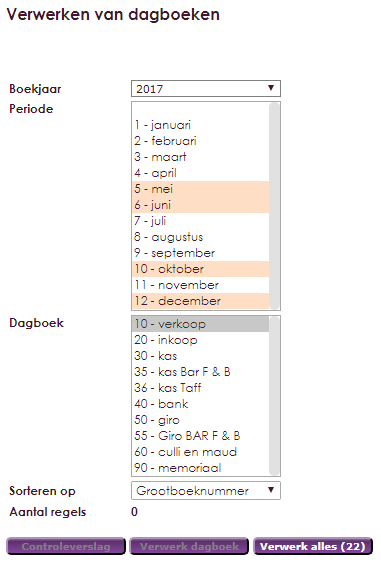
Task: Select period 7 - juli
Action: (200, 221)
